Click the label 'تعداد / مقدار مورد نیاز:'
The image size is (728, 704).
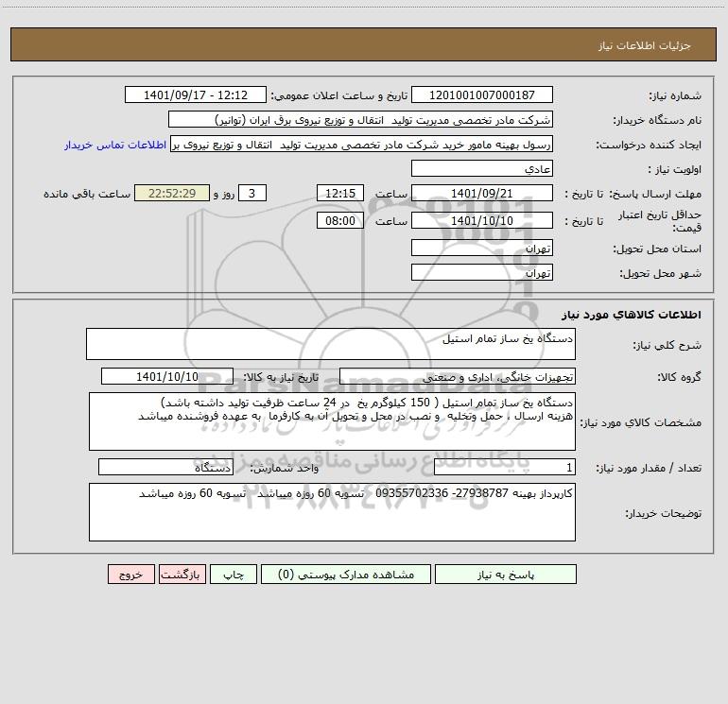coord(649,469)
